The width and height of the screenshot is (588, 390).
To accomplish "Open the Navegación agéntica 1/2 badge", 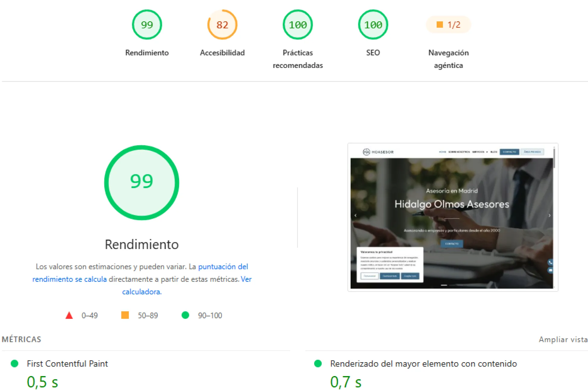I will [448, 24].
